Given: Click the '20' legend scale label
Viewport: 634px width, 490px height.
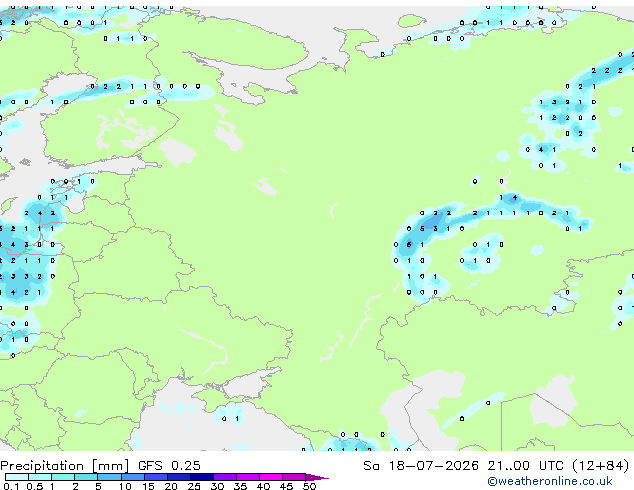Looking at the screenshot, I should (171, 486).
